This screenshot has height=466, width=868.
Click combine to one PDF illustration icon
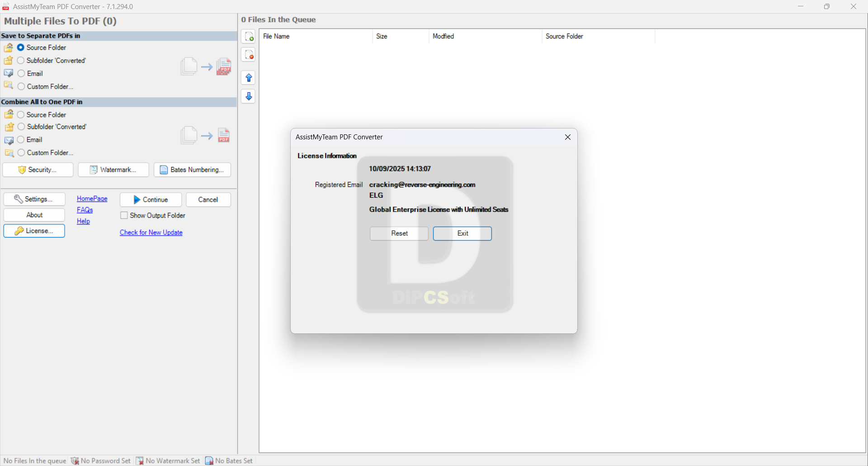coord(206,135)
